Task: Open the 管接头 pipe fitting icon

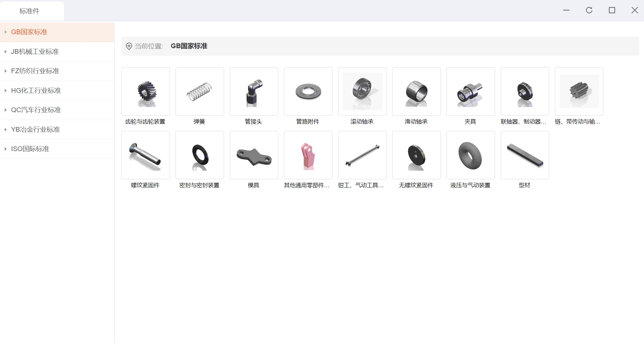Action: (x=254, y=91)
